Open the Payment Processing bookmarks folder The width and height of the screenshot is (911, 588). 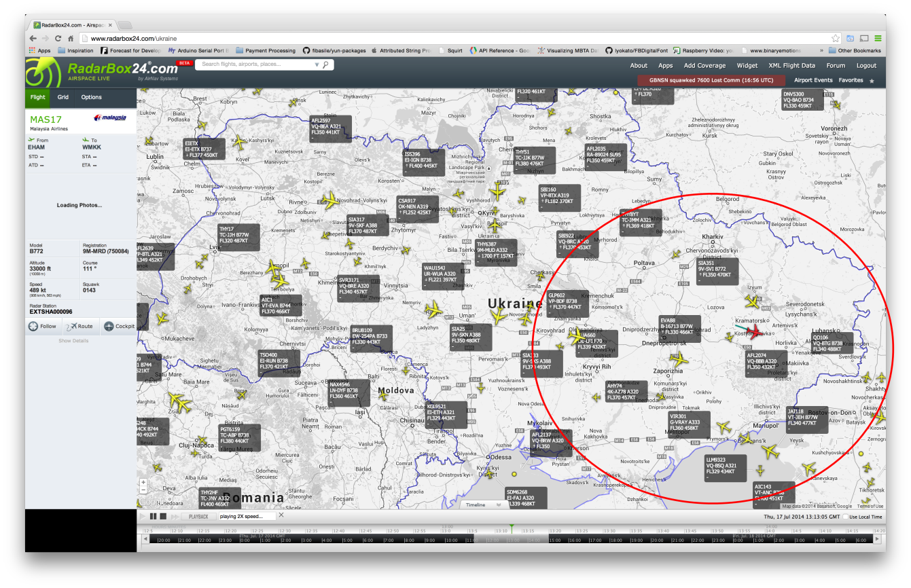click(266, 50)
